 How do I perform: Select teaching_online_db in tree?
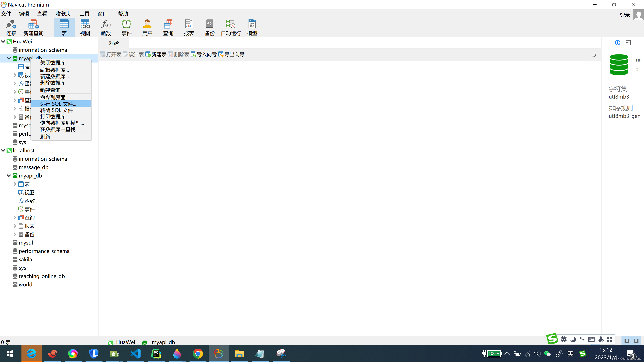[x=42, y=276]
